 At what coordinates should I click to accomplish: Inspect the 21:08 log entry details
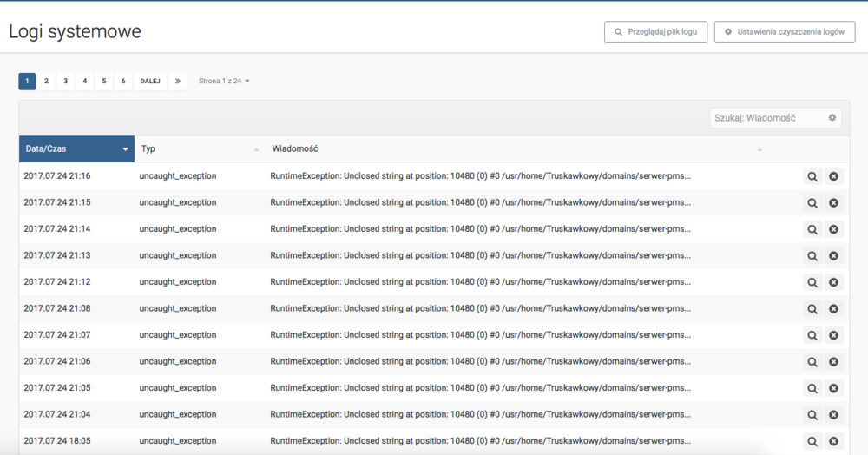(812, 309)
